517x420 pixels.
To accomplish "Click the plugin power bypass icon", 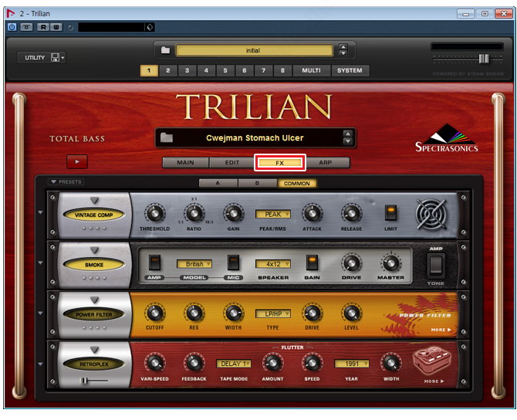I will pos(12,27).
